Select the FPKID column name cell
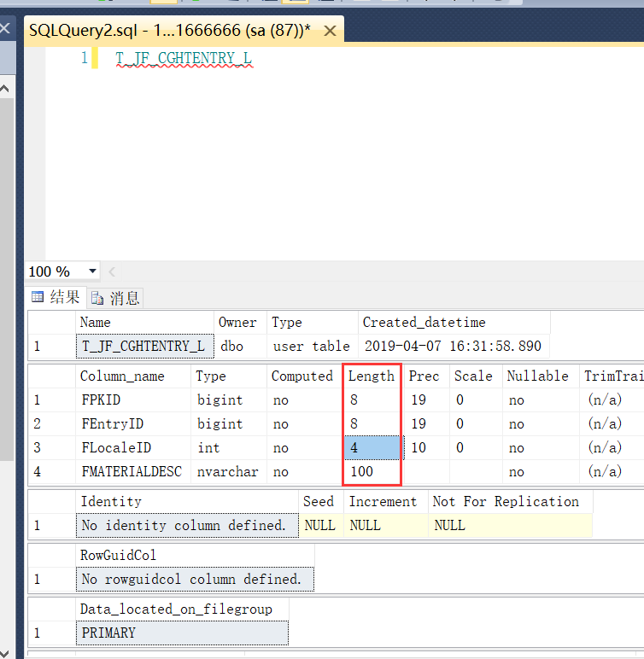The height and width of the screenshot is (659, 644). [133, 399]
